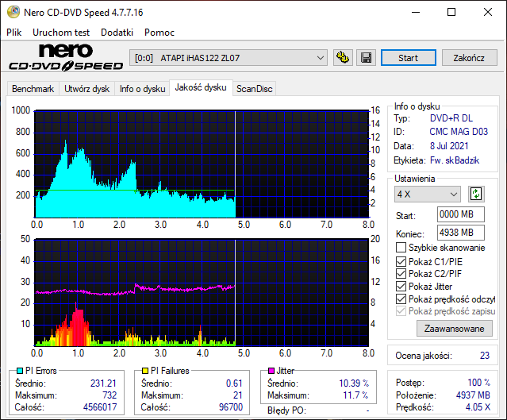Open Zaawansowane settings button
Screen dimensions: 507x420
tap(455, 329)
